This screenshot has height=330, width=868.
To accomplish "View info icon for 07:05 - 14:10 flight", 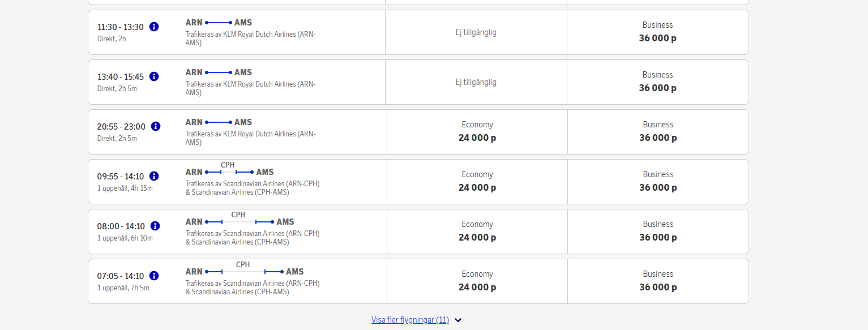I will point(154,276).
